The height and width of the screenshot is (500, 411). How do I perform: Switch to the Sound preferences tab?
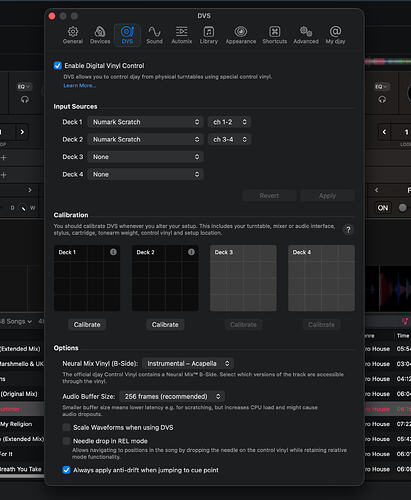point(154,35)
